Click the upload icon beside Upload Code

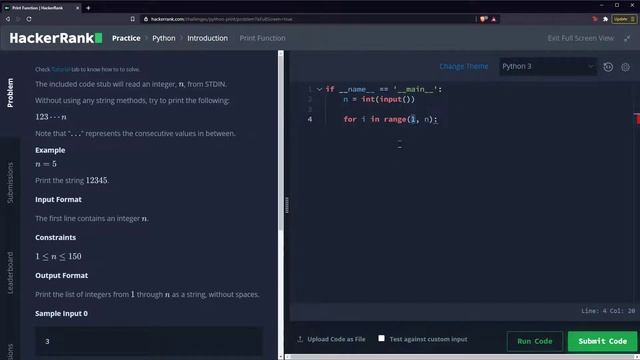(300, 339)
